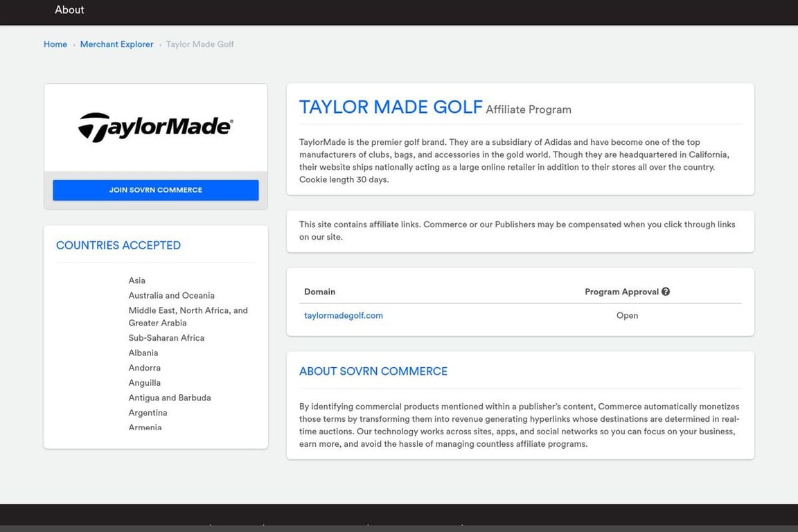This screenshot has width=798, height=532.
Task: Select Antigua and Barbuda entry
Action: (x=170, y=398)
